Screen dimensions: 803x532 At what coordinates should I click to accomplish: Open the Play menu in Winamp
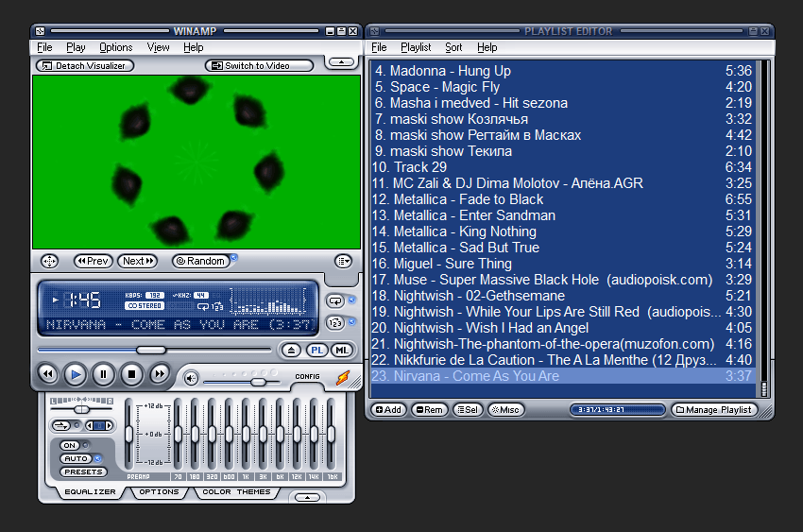pos(76,47)
